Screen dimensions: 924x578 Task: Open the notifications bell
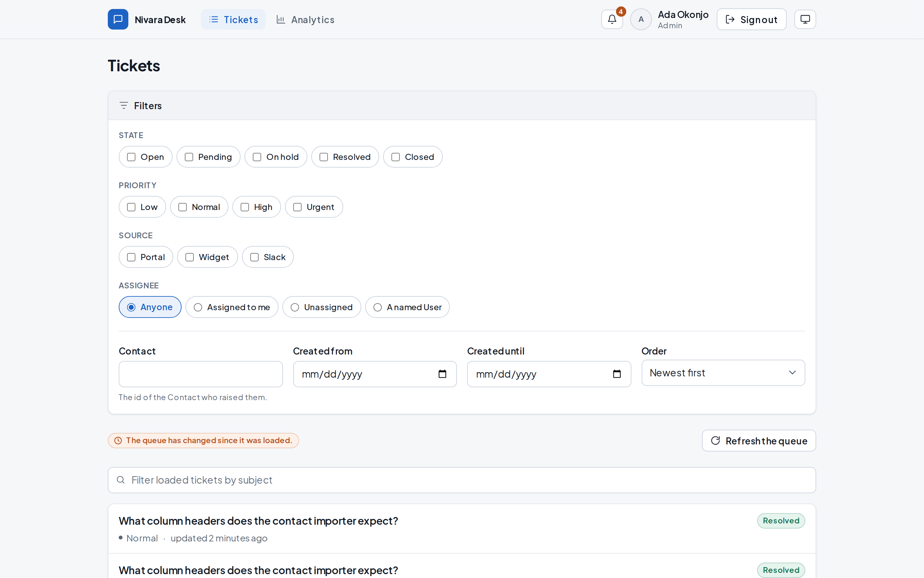pos(612,19)
